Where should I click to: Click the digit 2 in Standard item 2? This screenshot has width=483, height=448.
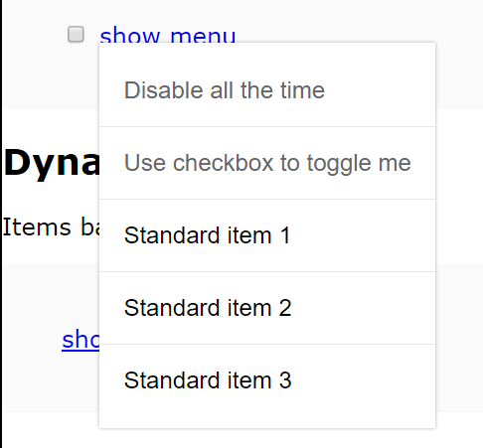(x=285, y=308)
